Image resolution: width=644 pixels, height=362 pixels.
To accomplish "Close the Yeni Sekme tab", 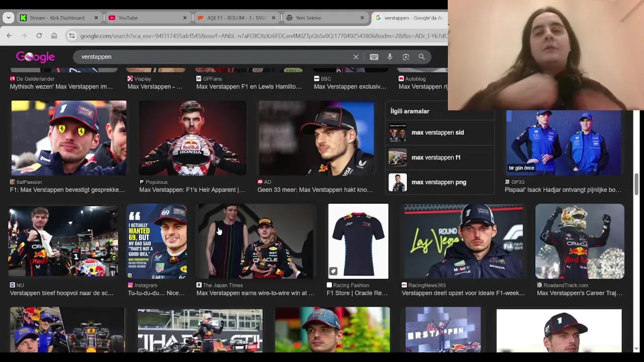I will coord(362,18).
